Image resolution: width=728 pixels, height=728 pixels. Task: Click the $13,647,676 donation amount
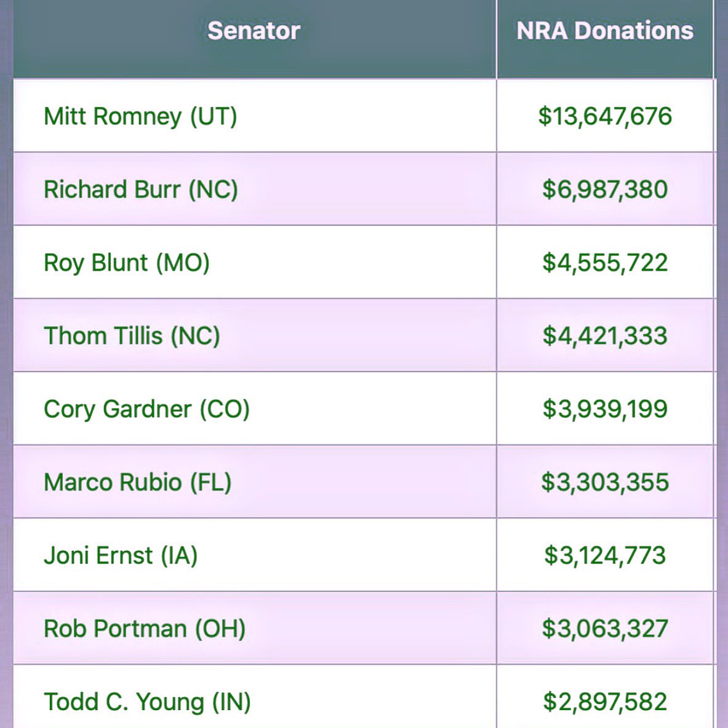pyautogui.click(x=605, y=116)
